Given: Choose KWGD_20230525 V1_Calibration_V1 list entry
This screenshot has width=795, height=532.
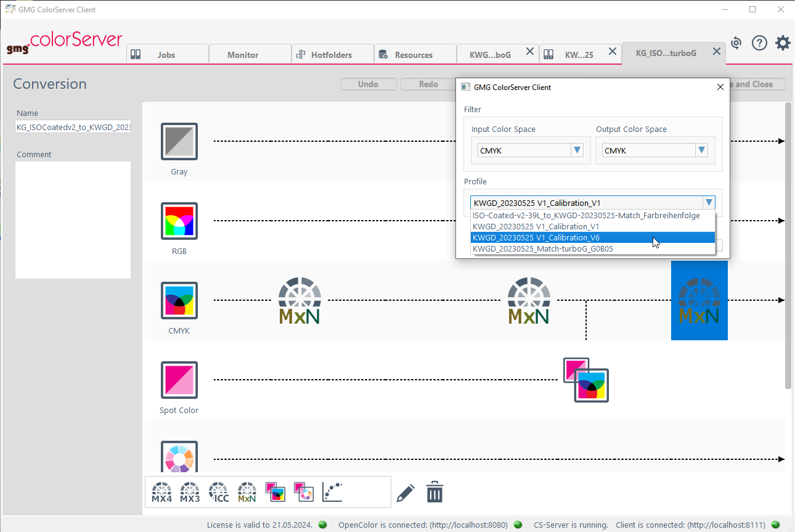Looking at the screenshot, I should [592, 226].
